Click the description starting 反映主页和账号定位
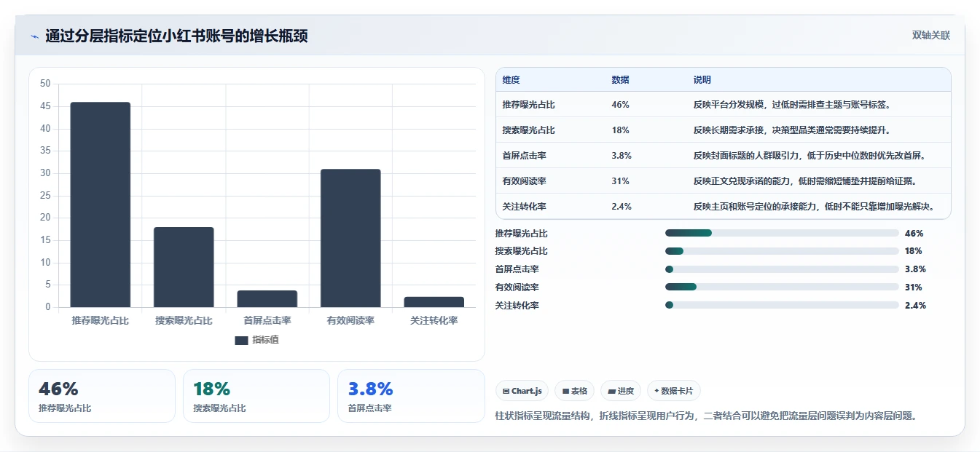The width and height of the screenshot is (980, 452). tap(814, 207)
